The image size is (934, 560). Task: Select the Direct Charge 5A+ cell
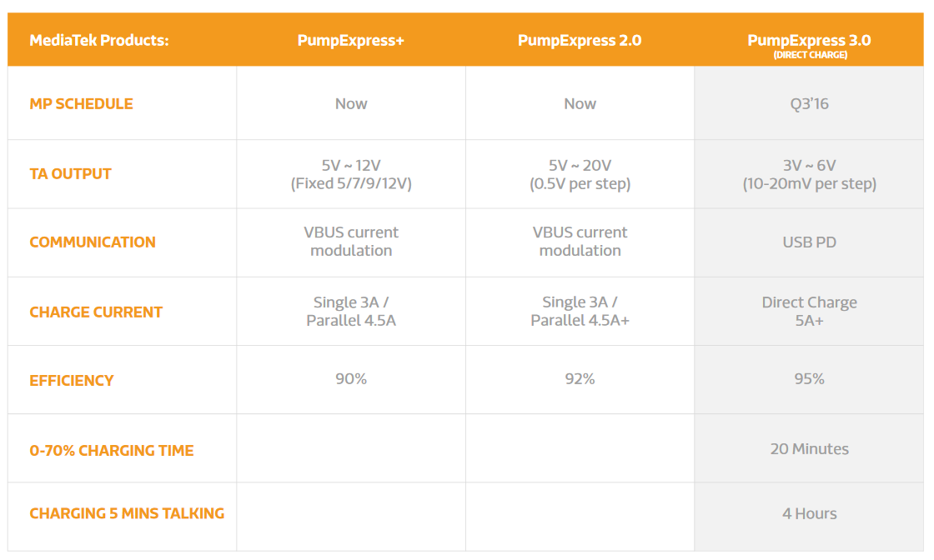pos(809,311)
